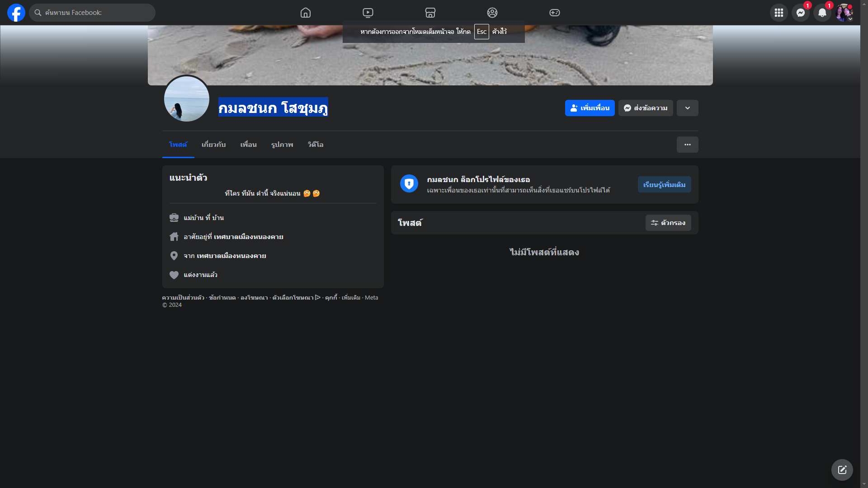Open the Marketplace icon
This screenshot has height=488, width=868.
(x=430, y=13)
